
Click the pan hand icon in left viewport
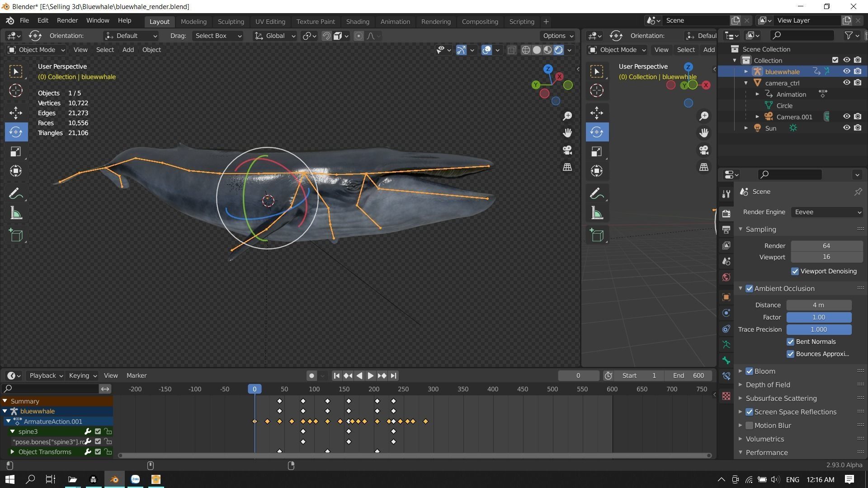(567, 133)
